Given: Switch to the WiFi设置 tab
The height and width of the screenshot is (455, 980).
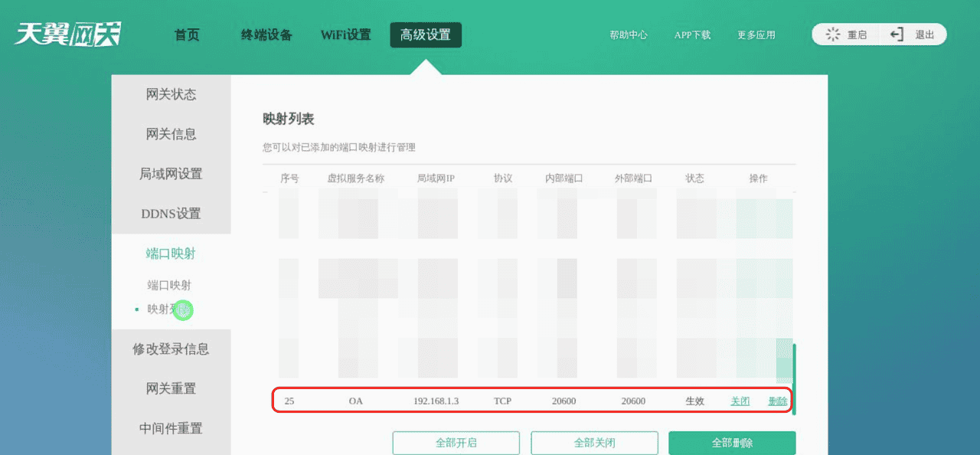Looking at the screenshot, I should point(345,34).
